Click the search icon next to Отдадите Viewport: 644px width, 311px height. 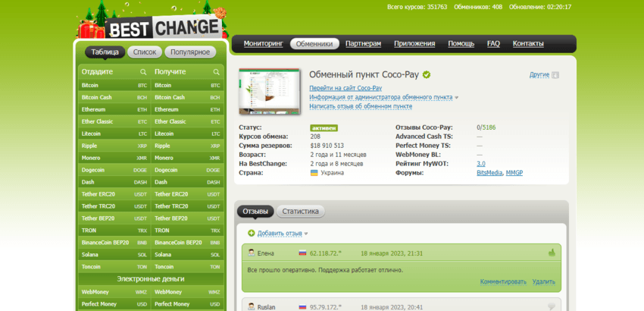click(x=143, y=72)
